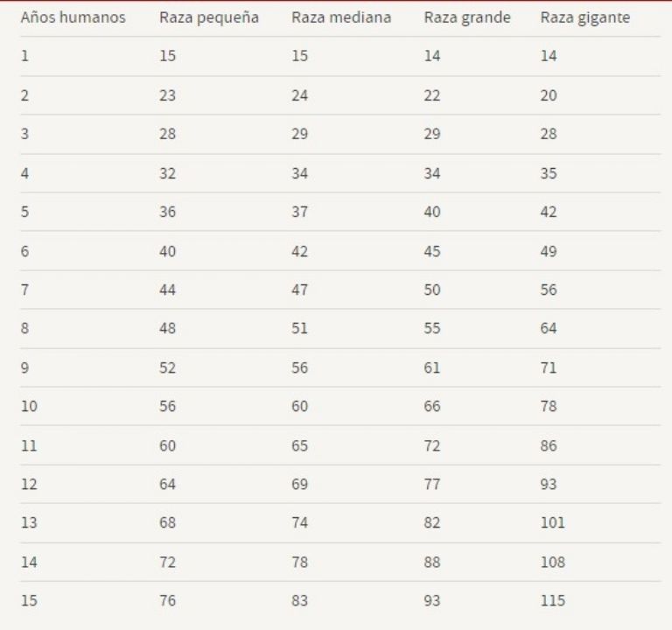Select the human year 1 row label
The height and width of the screenshot is (630, 672).
click(x=24, y=56)
